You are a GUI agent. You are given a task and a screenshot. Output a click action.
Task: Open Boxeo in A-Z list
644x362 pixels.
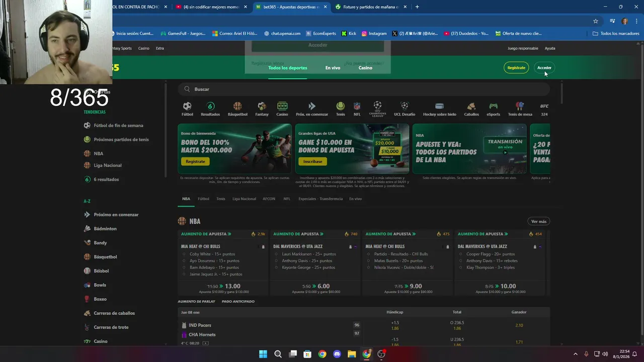point(100,299)
